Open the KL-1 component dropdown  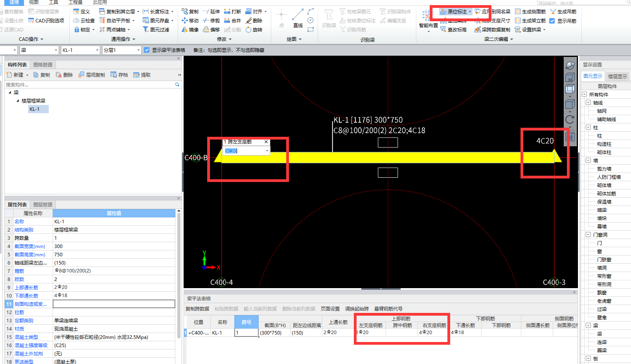click(97, 50)
